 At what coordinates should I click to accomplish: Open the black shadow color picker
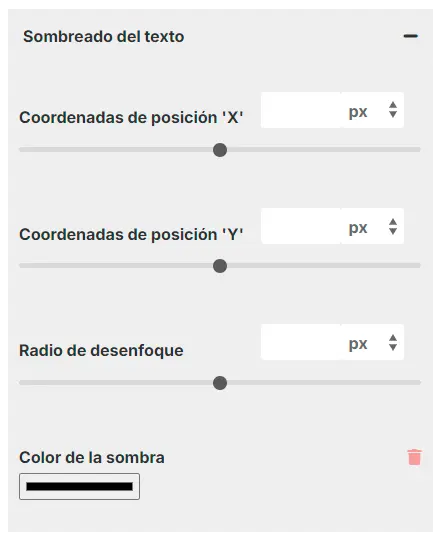pyautogui.click(x=79, y=487)
